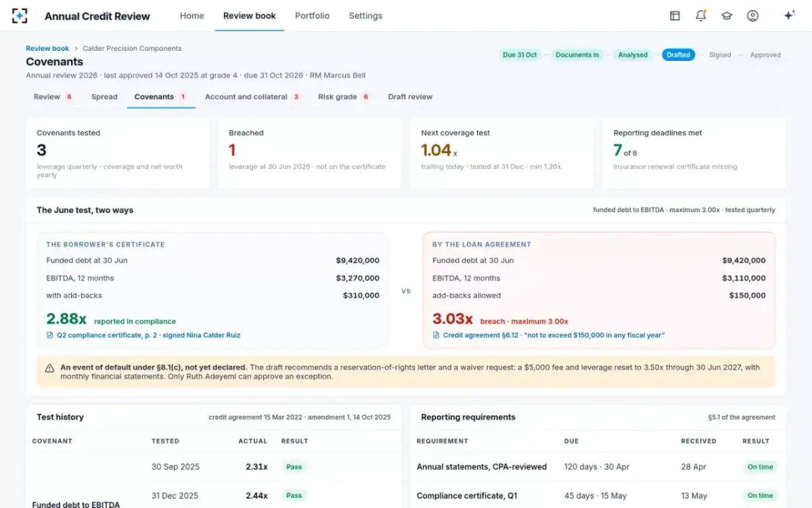Click the Annual statements, CPA-reviewed row
Image resolution: width=812 pixels, height=508 pixels.
pyautogui.click(x=598, y=467)
